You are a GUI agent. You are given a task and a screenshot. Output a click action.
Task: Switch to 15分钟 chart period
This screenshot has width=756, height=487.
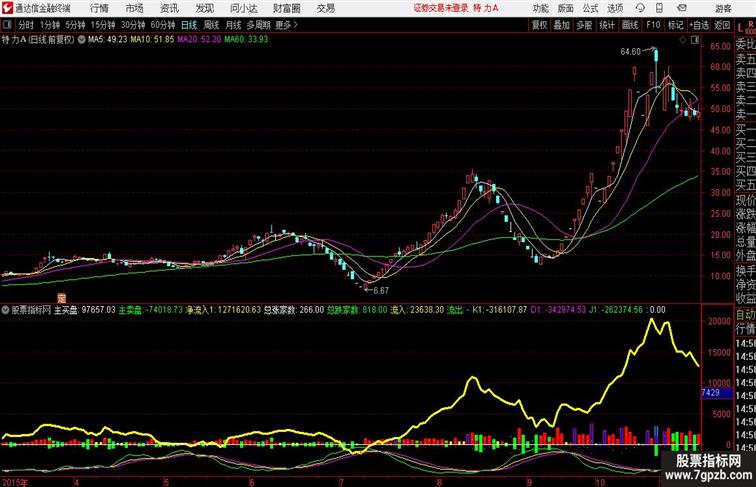tap(103, 25)
